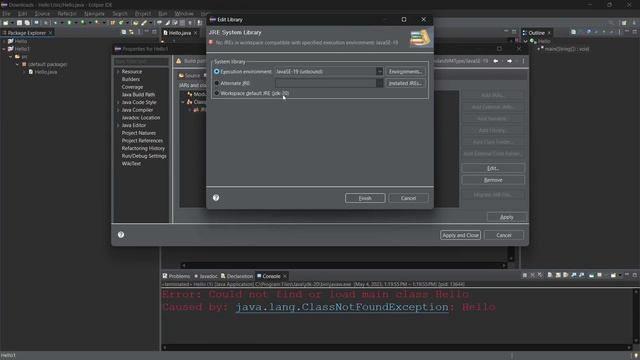This screenshot has width=640, height=360.
Task: Select Java Build Path in Properties tree
Action: coord(138,94)
